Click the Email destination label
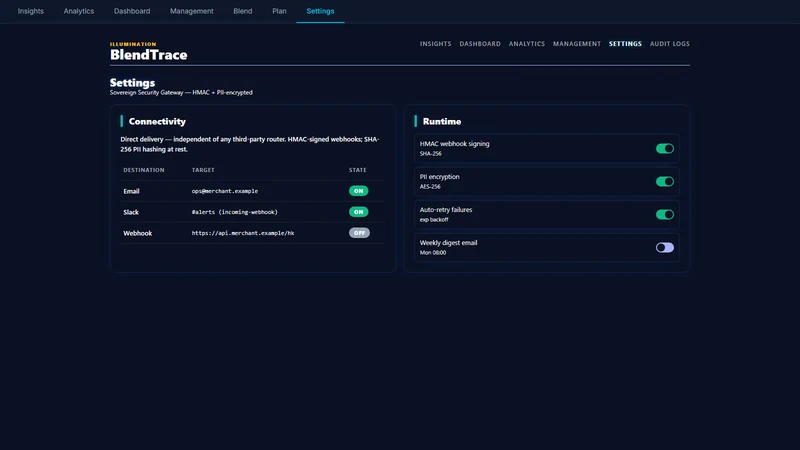Screen dimensions: 800x450 tap(131, 191)
